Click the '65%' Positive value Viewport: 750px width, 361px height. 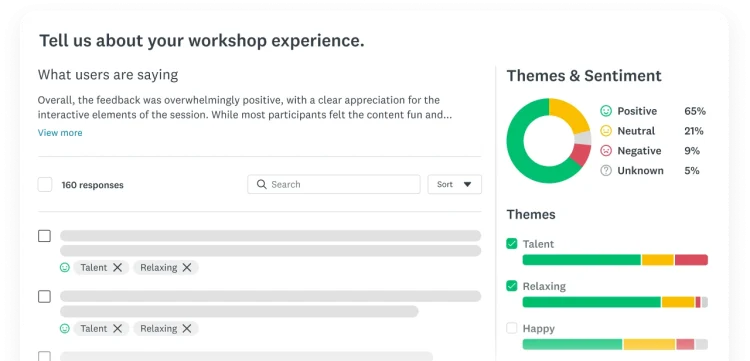695,111
